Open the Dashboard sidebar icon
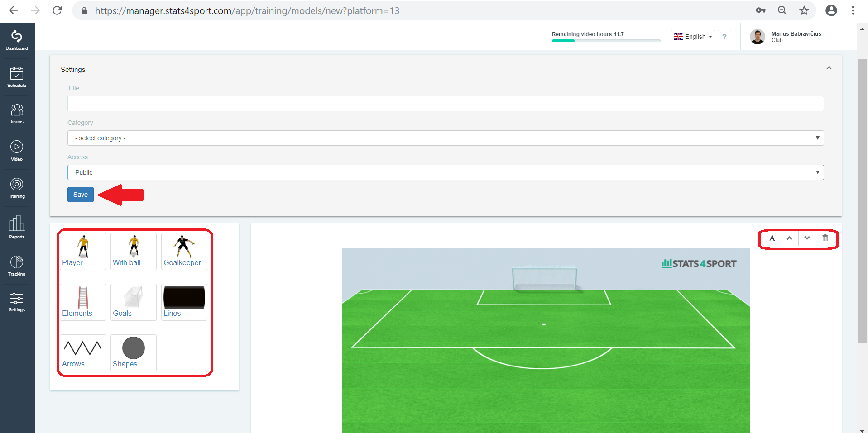 coord(17,40)
